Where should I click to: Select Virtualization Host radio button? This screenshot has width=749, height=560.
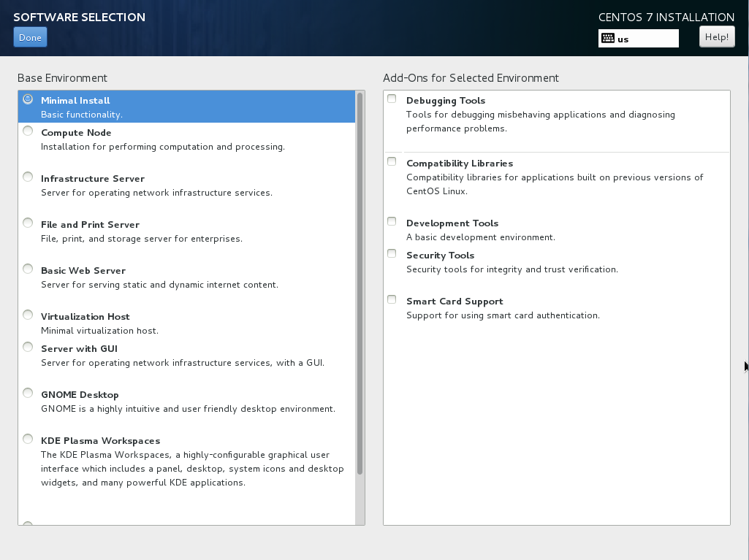[28, 315]
